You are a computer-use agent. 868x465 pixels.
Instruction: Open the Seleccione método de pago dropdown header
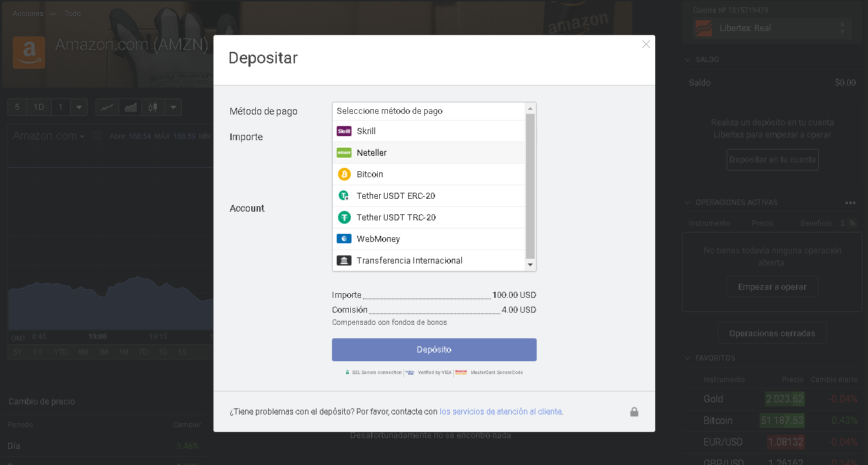428,111
